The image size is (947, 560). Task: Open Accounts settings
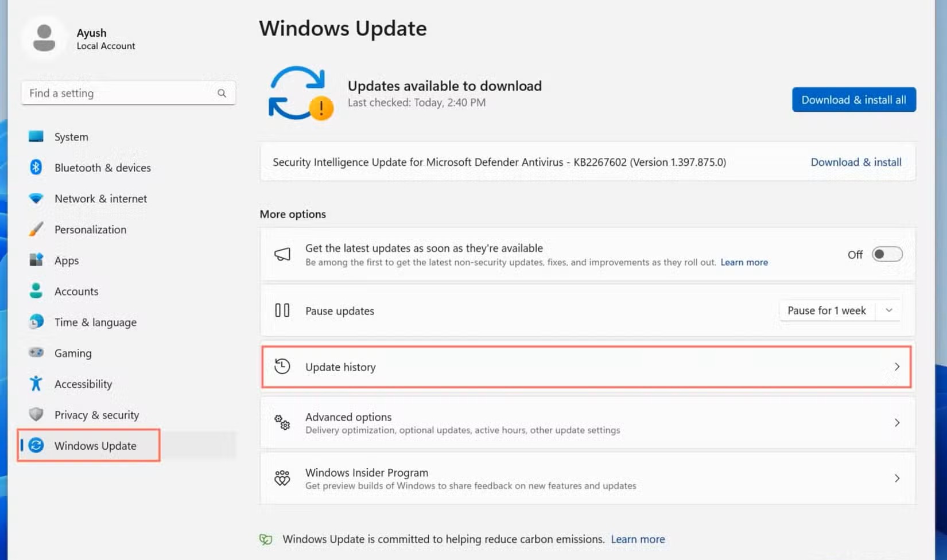tap(76, 291)
